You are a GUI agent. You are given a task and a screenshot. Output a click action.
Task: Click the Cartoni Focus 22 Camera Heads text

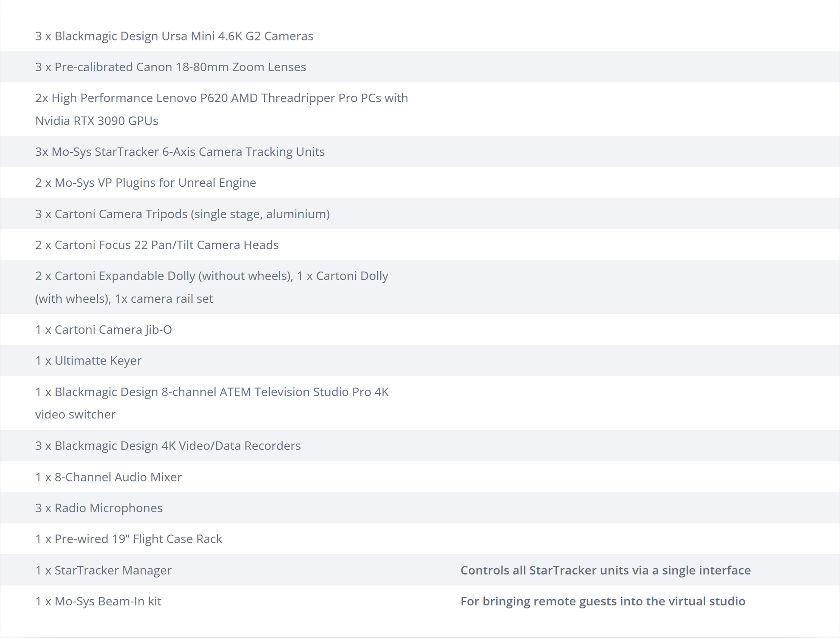click(x=157, y=245)
